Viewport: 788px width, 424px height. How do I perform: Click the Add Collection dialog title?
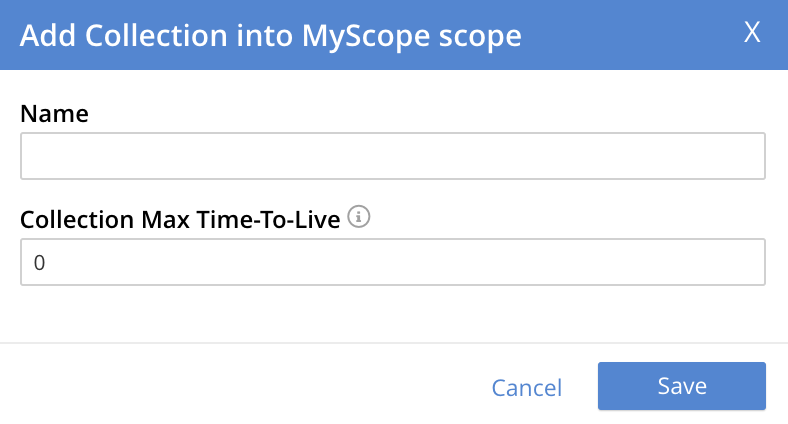(270, 36)
